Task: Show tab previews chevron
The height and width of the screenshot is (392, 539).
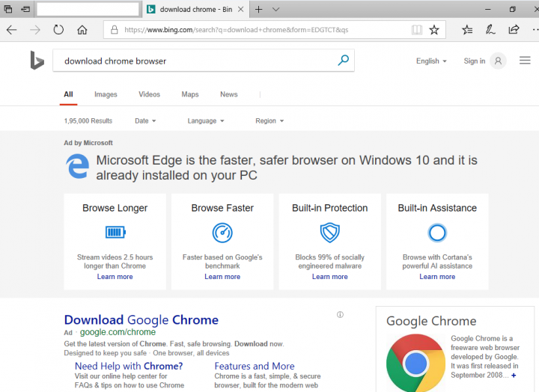Action: [x=275, y=9]
